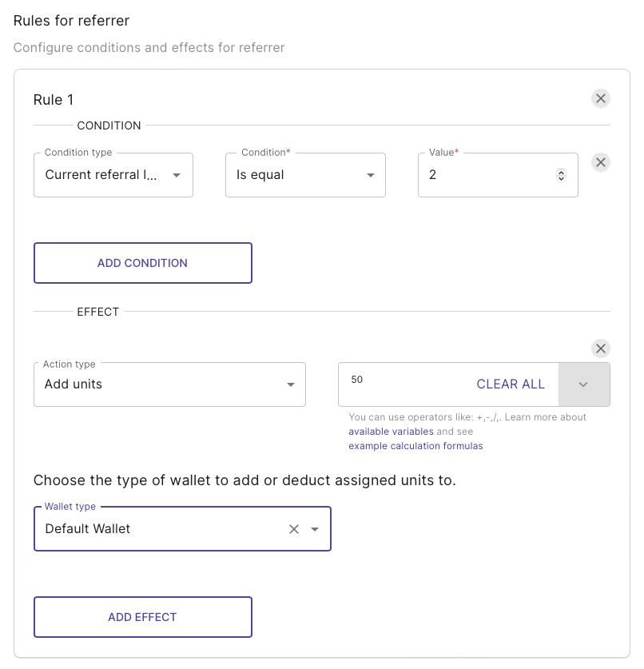The width and height of the screenshot is (644, 669).
Task: Open the 'available variables' link
Action: (x=391, y=432)
